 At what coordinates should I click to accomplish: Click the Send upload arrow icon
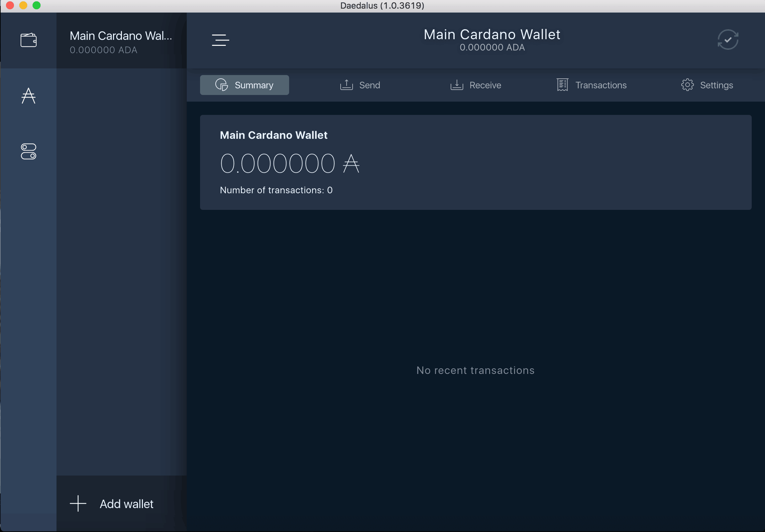[347, 85]
